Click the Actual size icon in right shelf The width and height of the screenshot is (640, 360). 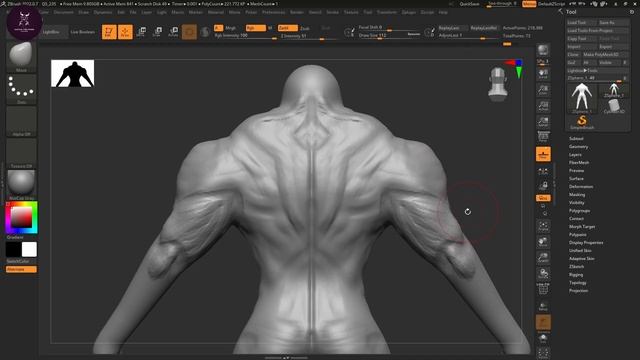coord(543,106)
